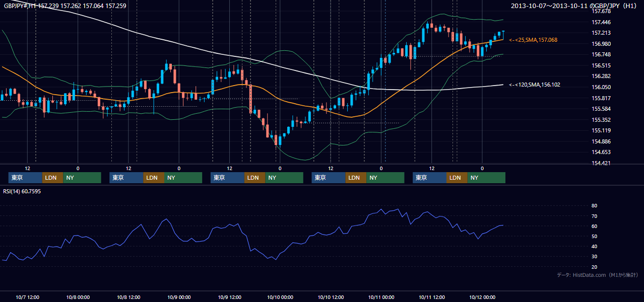Select the 10/8 12:00 time label

pyautogui.click(x=128, y=297)
